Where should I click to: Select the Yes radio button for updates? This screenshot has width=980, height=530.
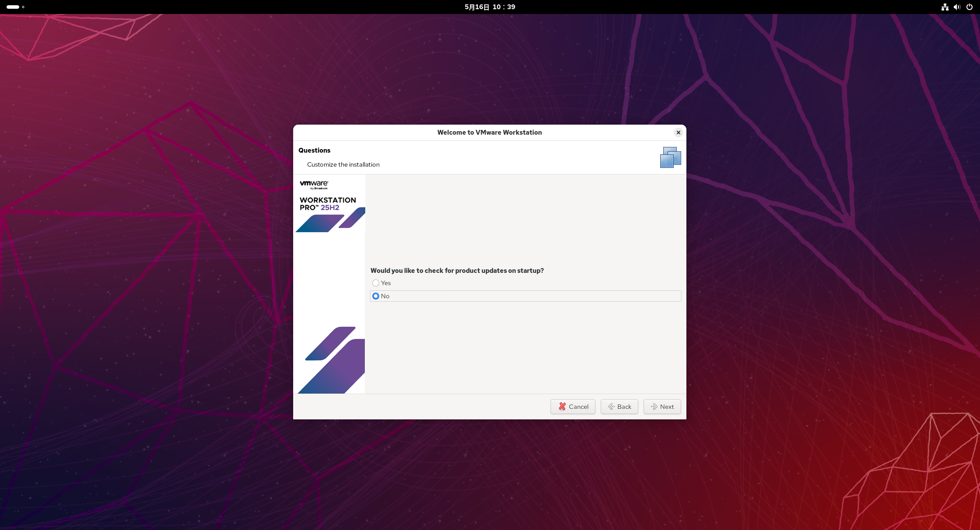tap(376, 283)
